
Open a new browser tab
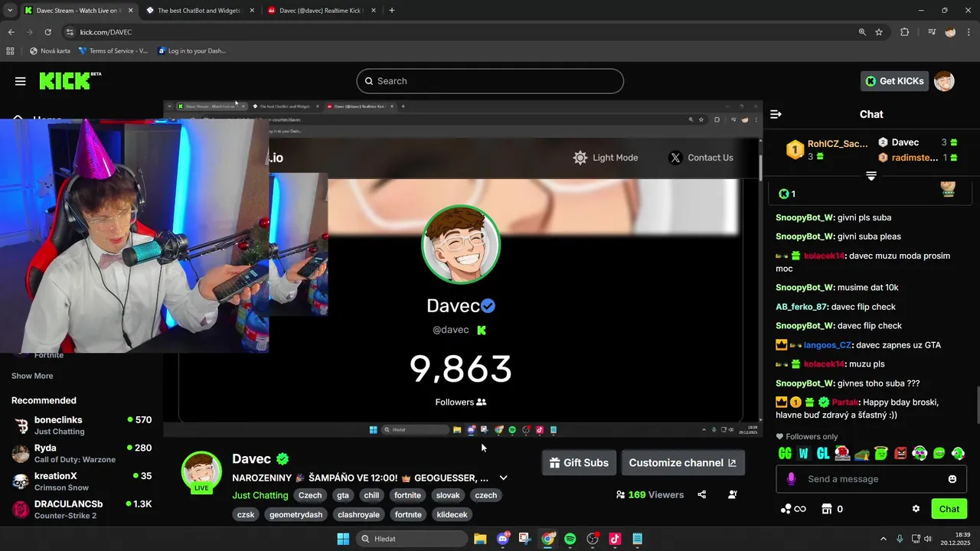click(392, 11)
